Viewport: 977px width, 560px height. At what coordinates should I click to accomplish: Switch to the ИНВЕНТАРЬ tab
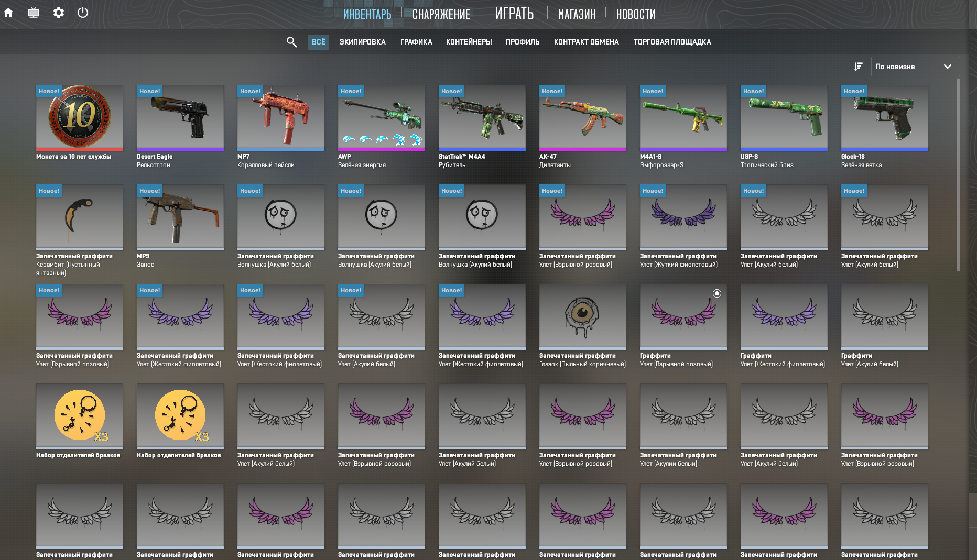367,14
